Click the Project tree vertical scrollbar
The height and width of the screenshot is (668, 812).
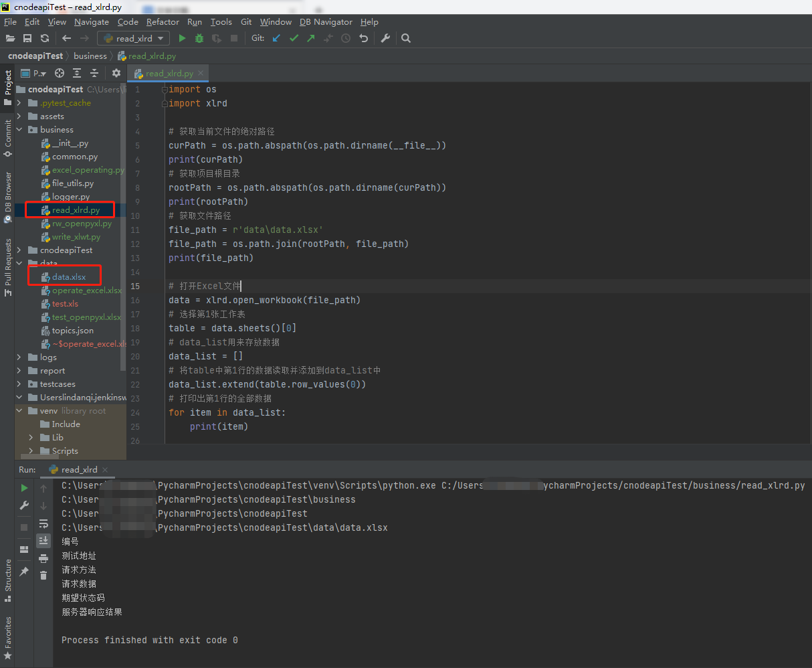(123, 228)
